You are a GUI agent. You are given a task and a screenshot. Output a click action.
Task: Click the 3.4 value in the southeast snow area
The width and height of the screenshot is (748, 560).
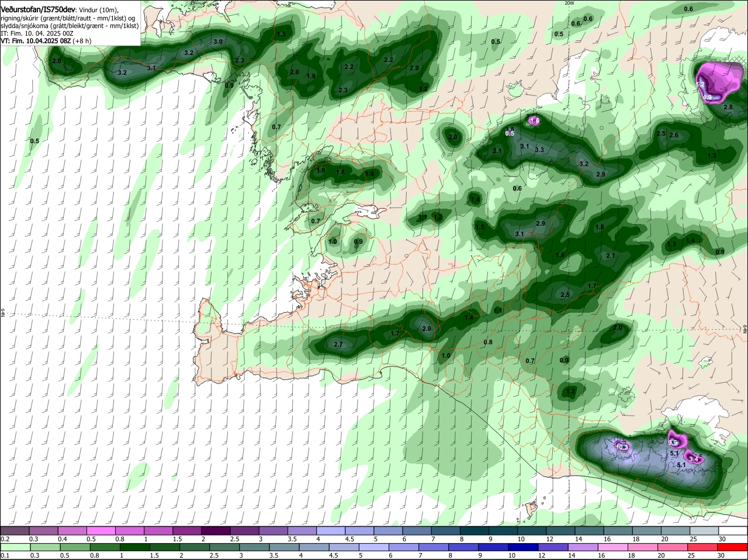[694, 459]
